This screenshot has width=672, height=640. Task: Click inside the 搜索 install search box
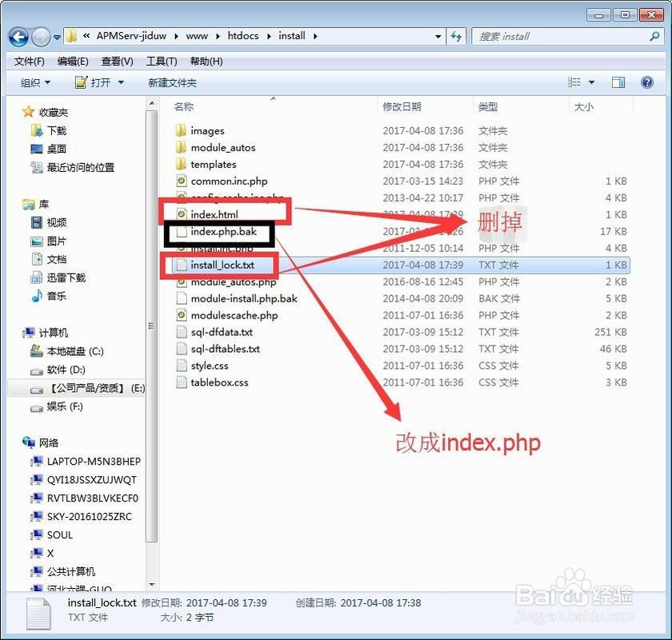[x=560, y=36]
